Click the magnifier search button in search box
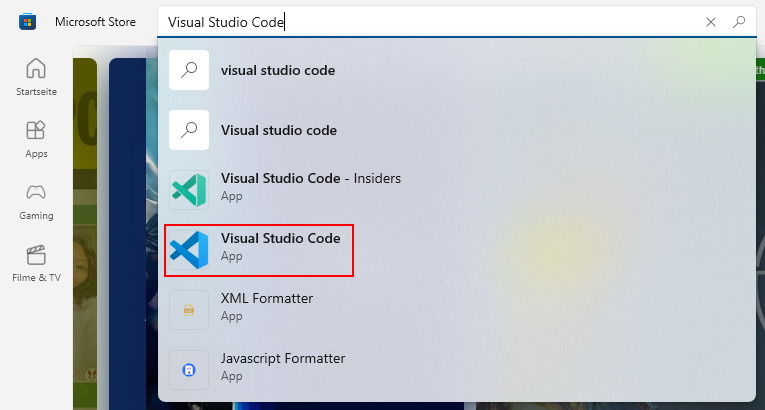Image resolution: width=765 pixels, height=410 pixels. (x=739, y=22)
